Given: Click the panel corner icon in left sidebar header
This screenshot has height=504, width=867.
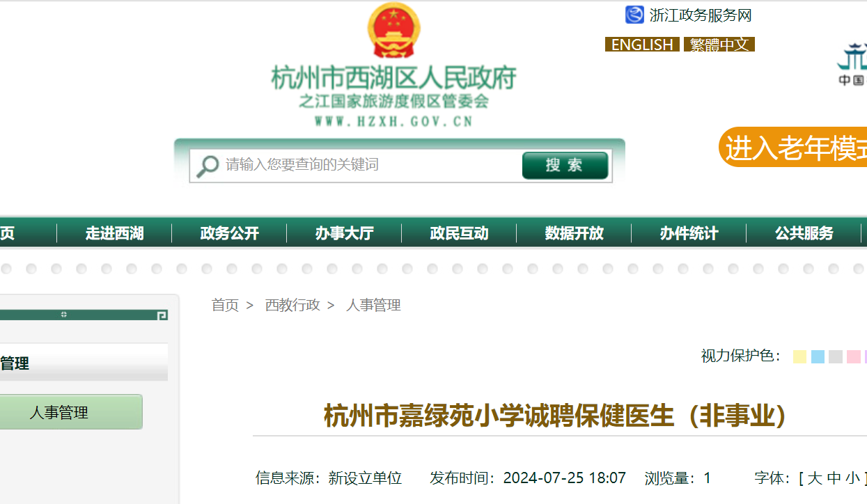Looking at the screenshot, I should [162, 315].
